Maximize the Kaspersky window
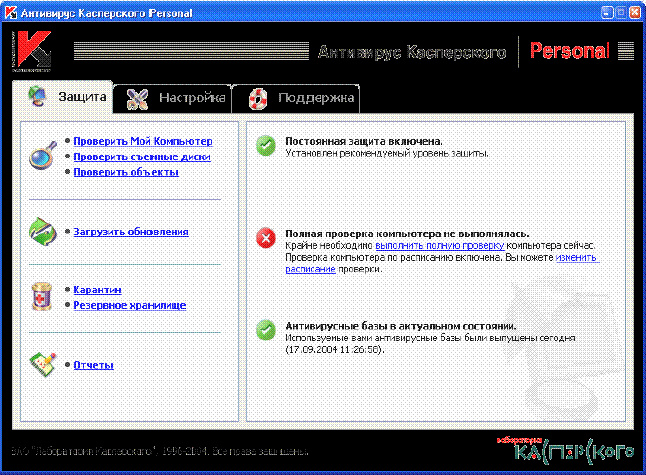This screenshot has height=475, width=646. click(x=621, y=12)
